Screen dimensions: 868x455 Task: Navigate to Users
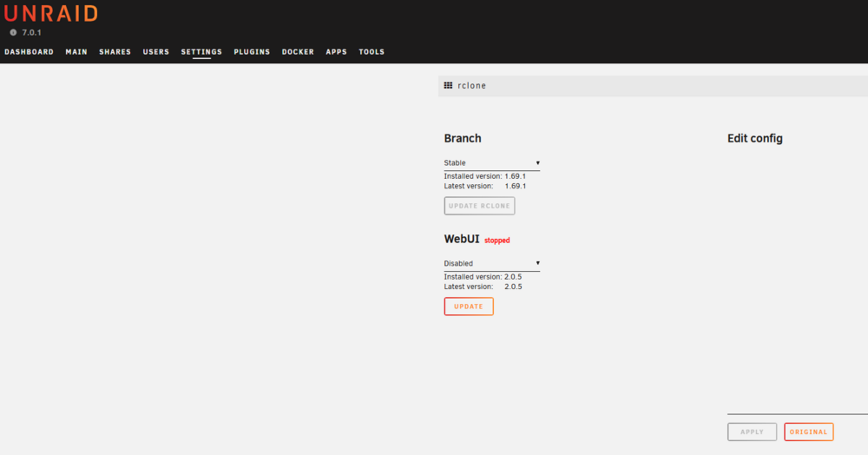coord(156,52)
